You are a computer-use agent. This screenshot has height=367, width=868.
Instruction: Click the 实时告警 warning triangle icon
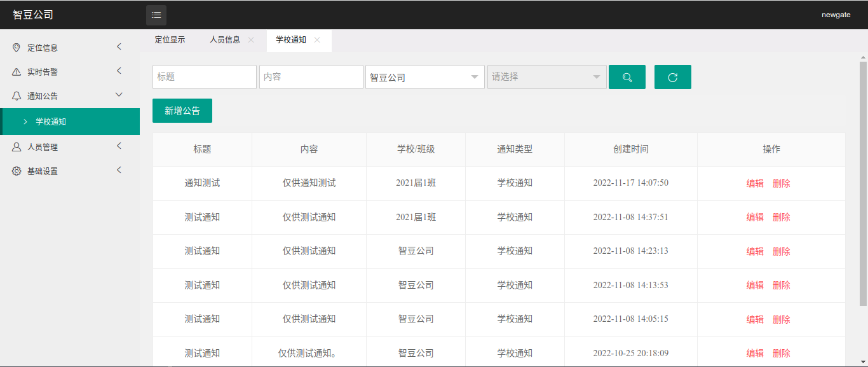[x=17, y=72]
